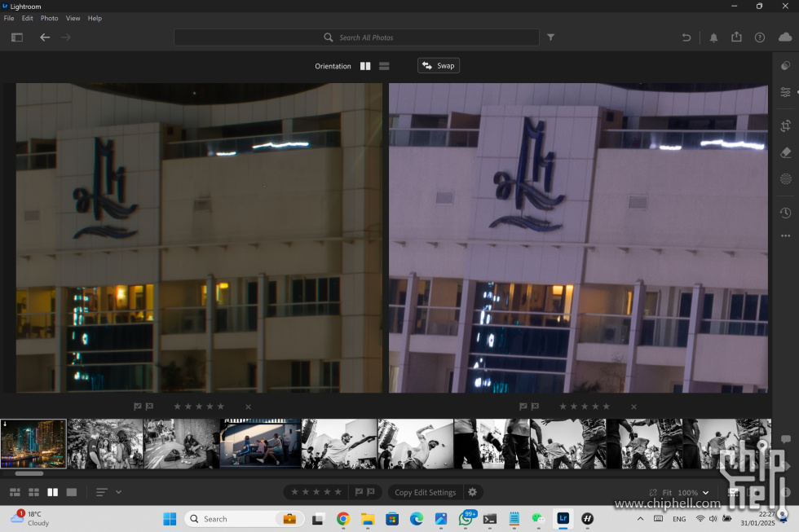The height and width of the screenshot is (532, 799).
Task: Open clock showing 31/01/2025
Action: point(757,519)
